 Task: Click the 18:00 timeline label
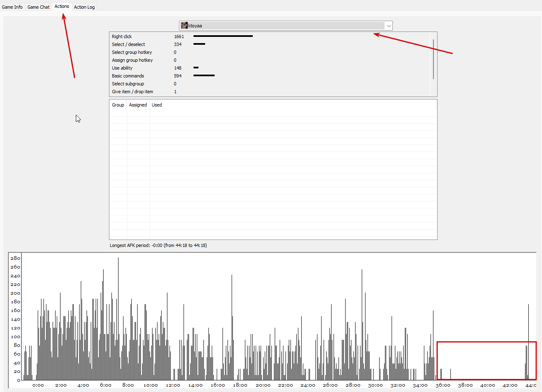coord(240,385)
